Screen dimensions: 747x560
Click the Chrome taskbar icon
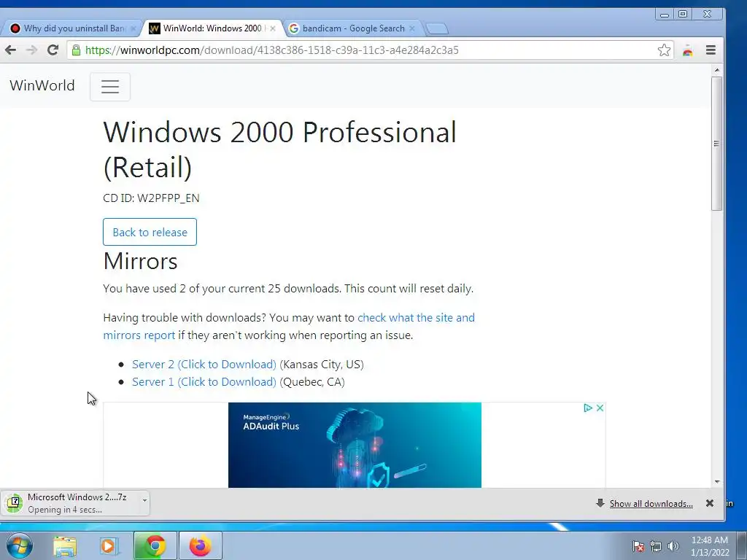click(155, 545)
